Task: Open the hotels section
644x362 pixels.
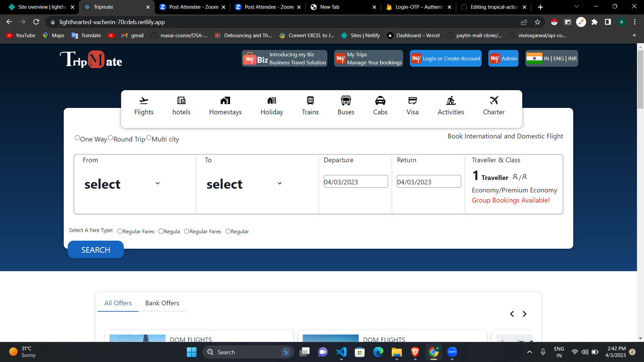Action: coord(181,105)
